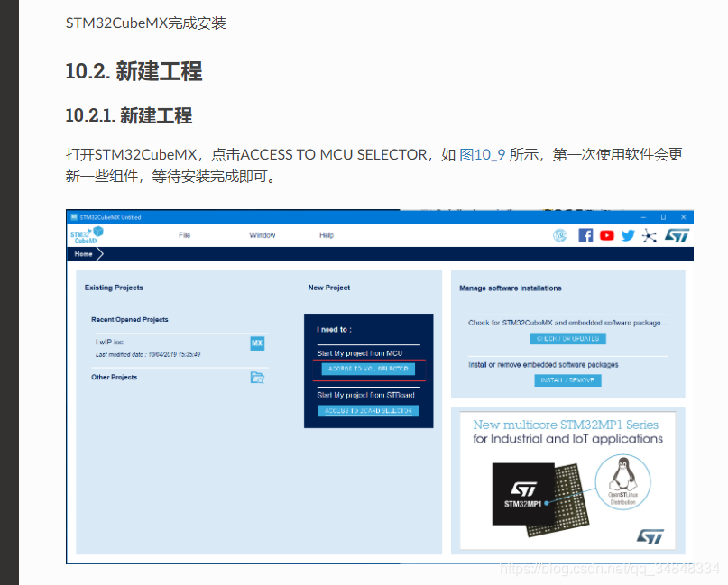Click the Home breadcrumb tab
This screenshot has width=728, height=585.
[84, 254]
